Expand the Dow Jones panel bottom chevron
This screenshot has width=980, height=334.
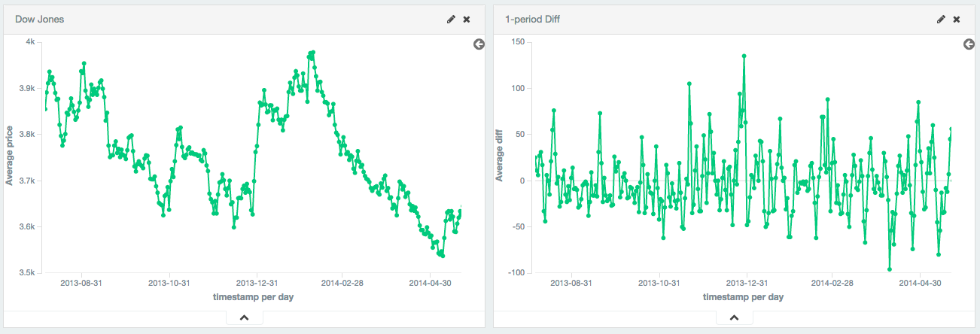click(244, 317)
